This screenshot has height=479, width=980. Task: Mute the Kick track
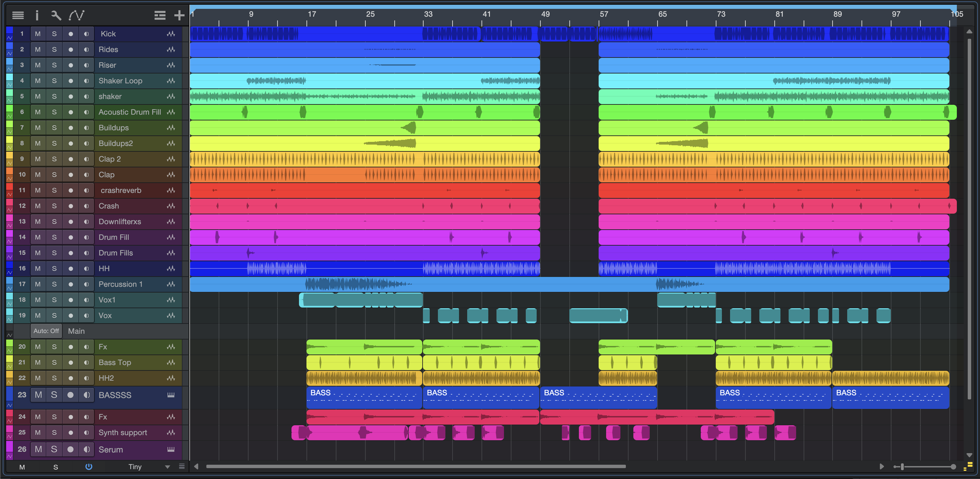click(38, 34)
